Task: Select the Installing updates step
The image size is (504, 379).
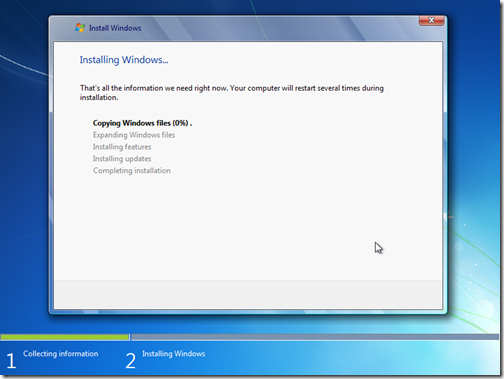Action: (x=122, y=159)
